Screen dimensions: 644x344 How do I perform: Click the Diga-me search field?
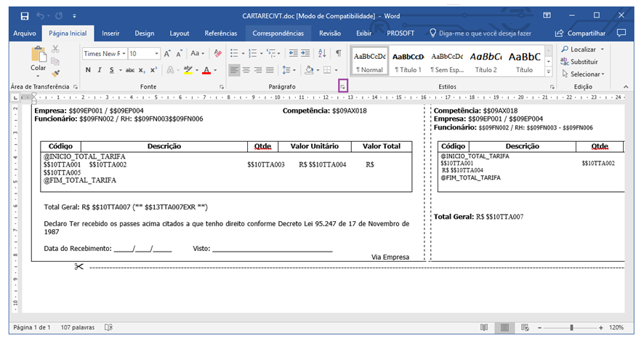click(x=480, y=33)
